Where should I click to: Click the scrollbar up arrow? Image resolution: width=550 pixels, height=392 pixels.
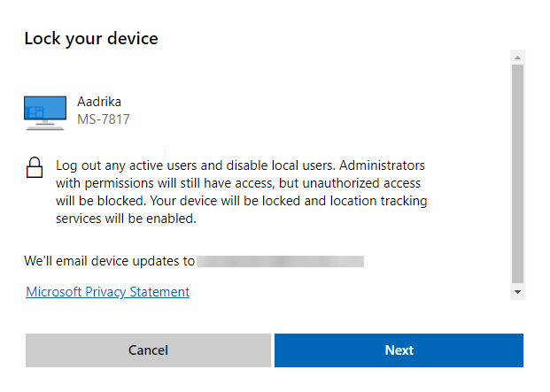pyautogui.click(x=517, y=58)
